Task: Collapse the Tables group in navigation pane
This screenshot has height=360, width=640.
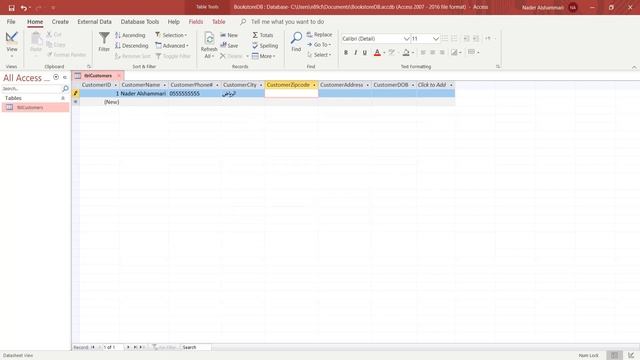Action: pyautogui.click(x=63, y=98)
